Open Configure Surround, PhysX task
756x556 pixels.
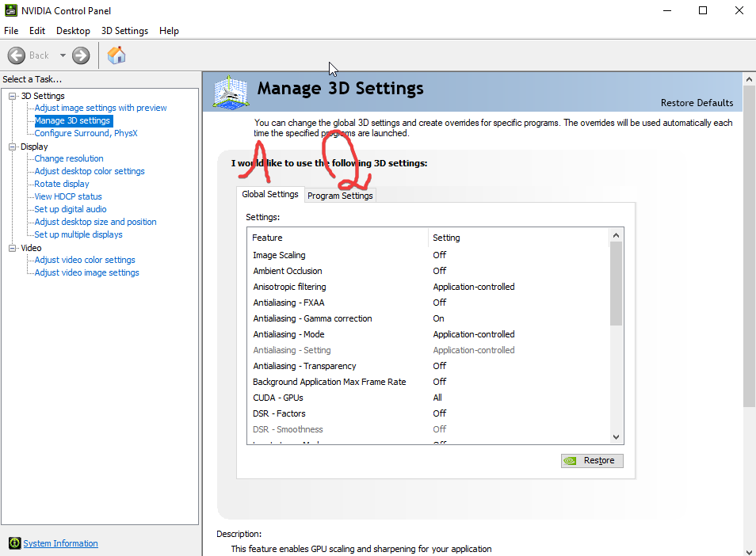coord(86,133)
